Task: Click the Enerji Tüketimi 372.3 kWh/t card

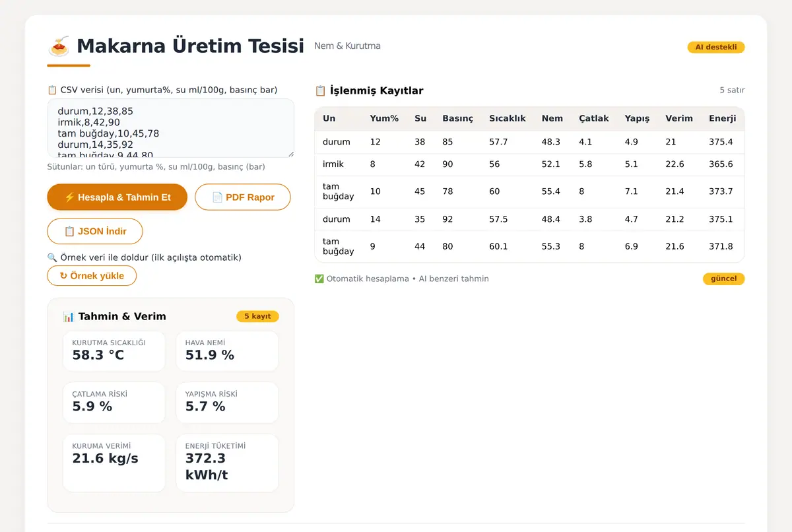Action: [227, 463]
